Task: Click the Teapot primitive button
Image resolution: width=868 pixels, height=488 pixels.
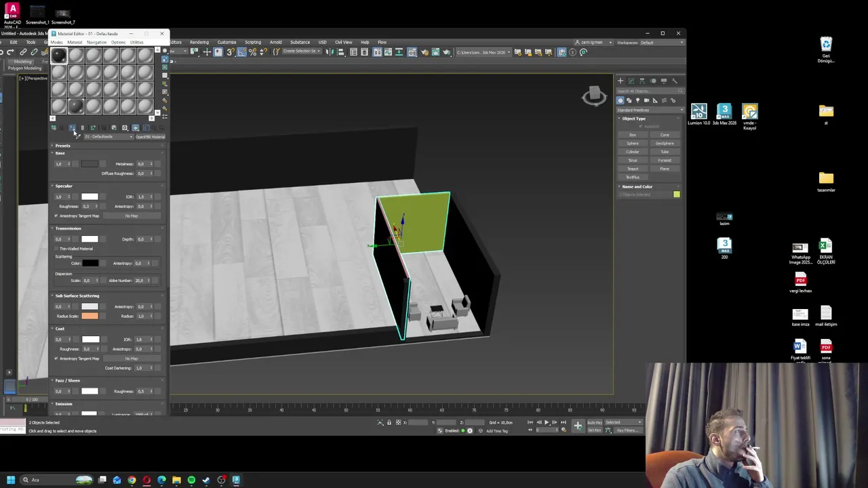Action: (633, 169)
